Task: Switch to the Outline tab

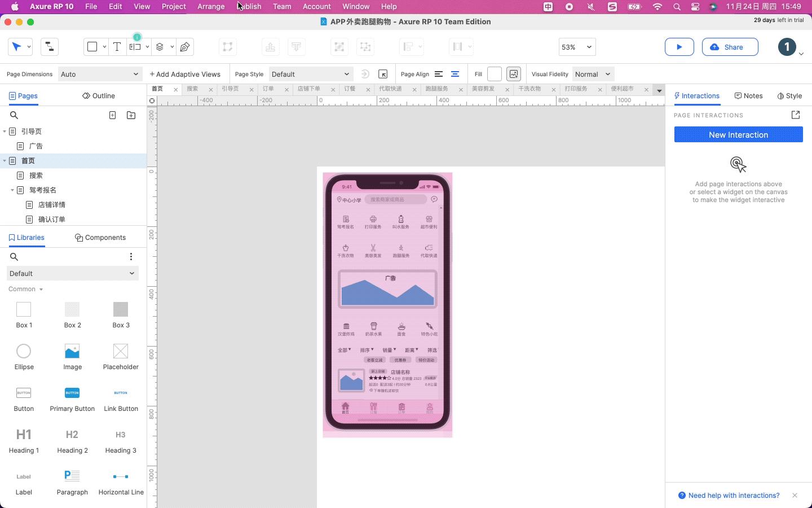Action: [x=99, y=96]
